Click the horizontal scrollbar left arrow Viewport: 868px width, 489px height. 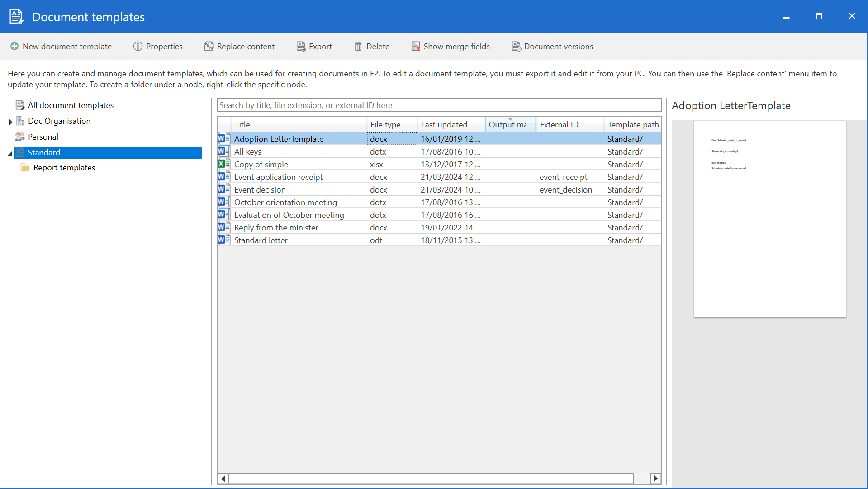(223, 478)
